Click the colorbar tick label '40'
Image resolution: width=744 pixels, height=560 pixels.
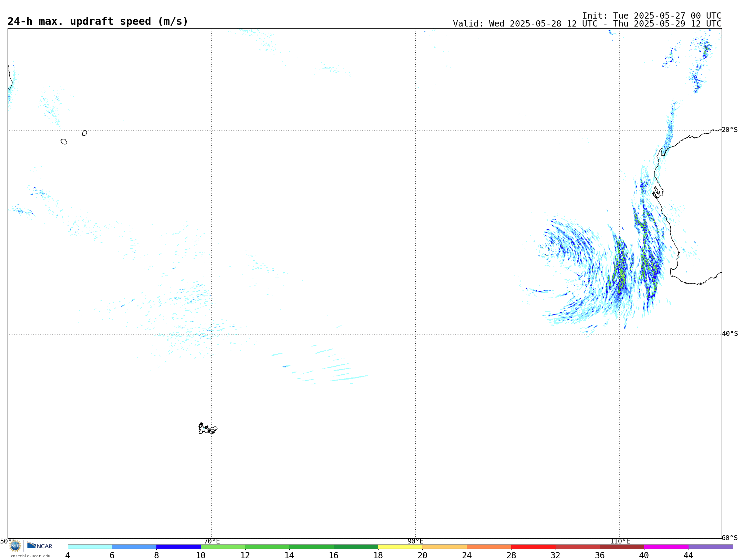[x=644, y=556]
